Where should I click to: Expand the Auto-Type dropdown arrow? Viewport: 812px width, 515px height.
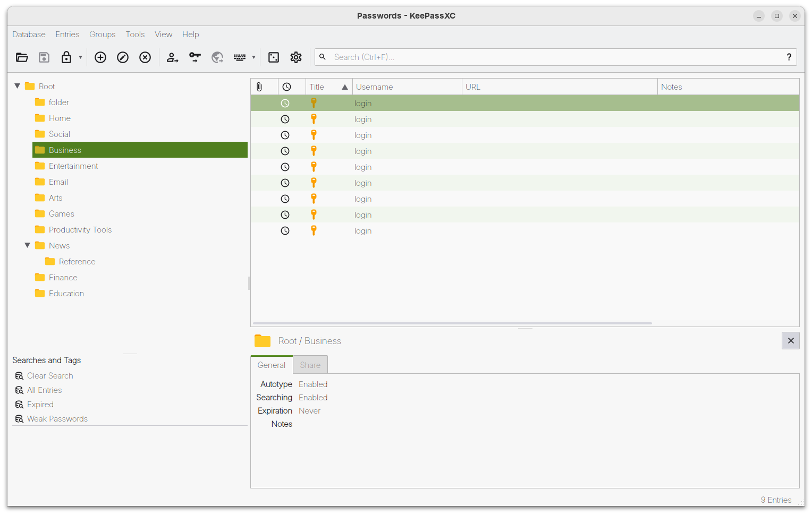tap(253, 57)
